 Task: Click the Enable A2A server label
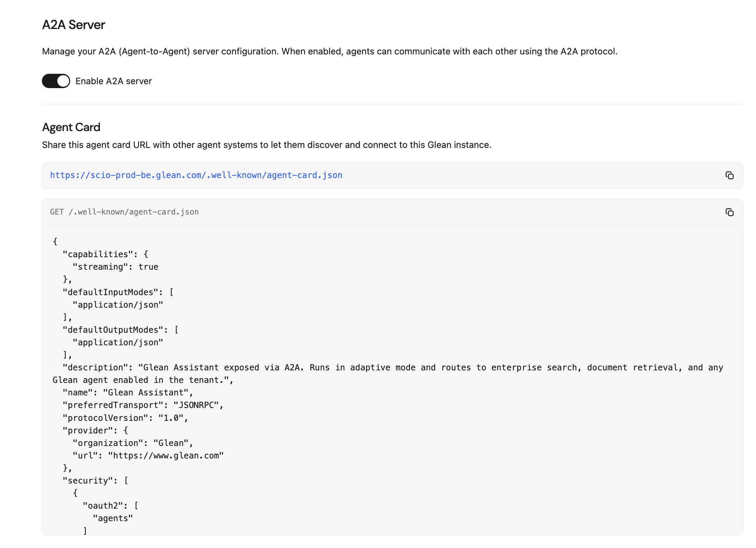pyautogui.click(x=114, y=81)
